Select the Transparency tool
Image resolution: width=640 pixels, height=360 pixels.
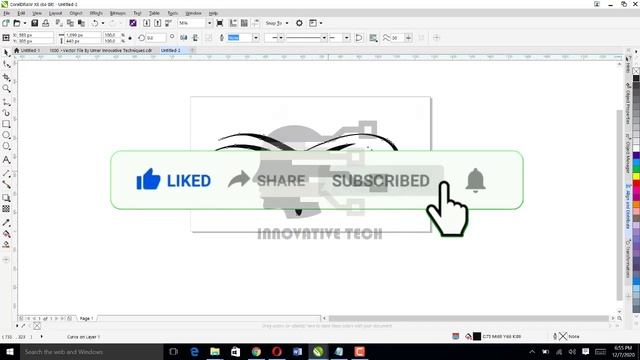click(x=6, y=209)
